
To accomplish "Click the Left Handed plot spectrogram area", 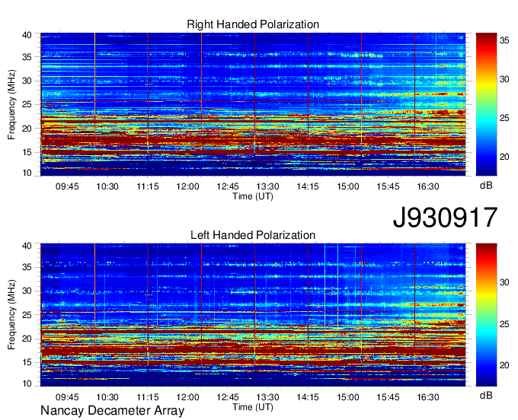I will (x=253, y=315).
